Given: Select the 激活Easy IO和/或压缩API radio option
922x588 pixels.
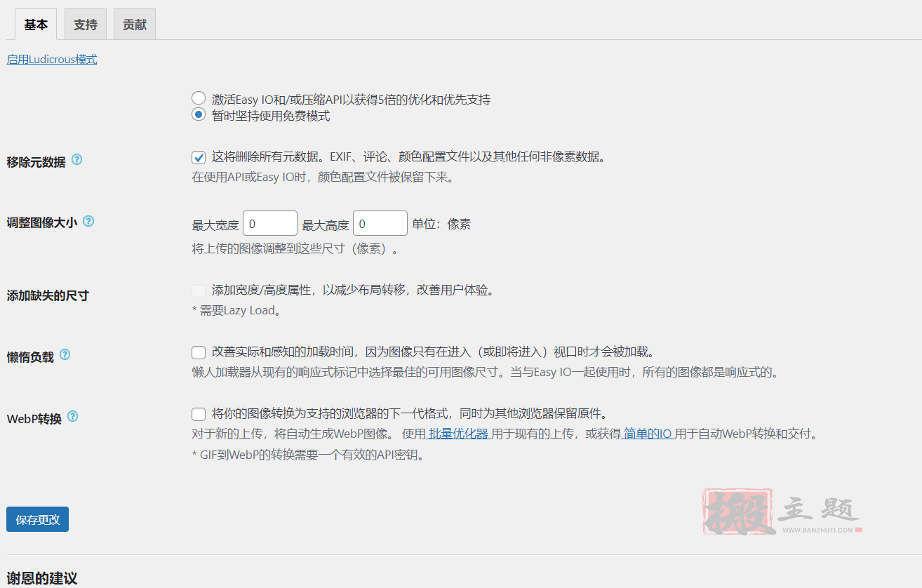Looking at the screenshot, I should tap(199, 99).
